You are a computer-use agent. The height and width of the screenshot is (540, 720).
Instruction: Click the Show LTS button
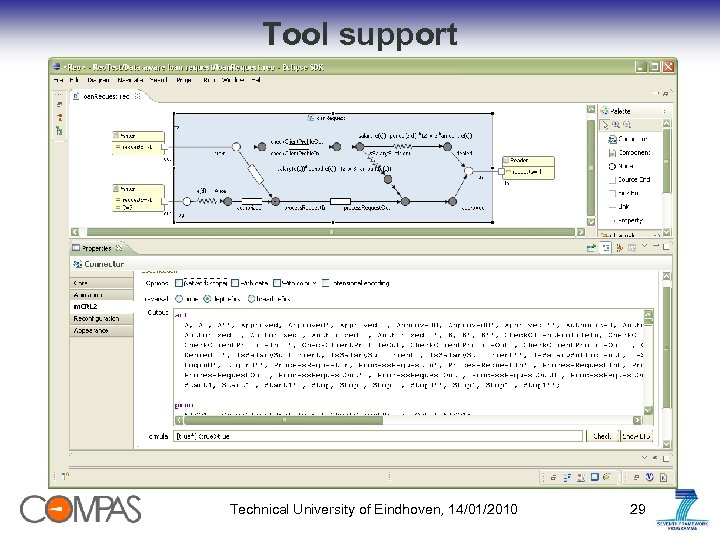point(636,436)
